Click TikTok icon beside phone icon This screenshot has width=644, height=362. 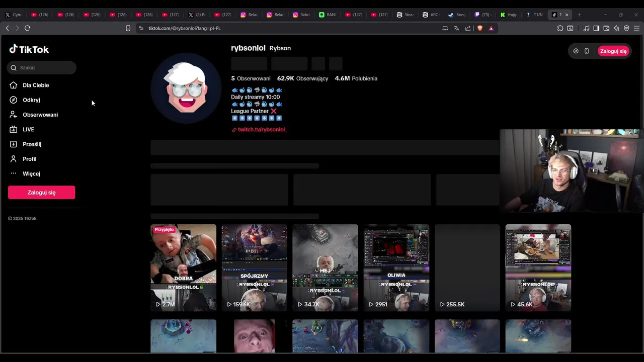click(576, 51)
